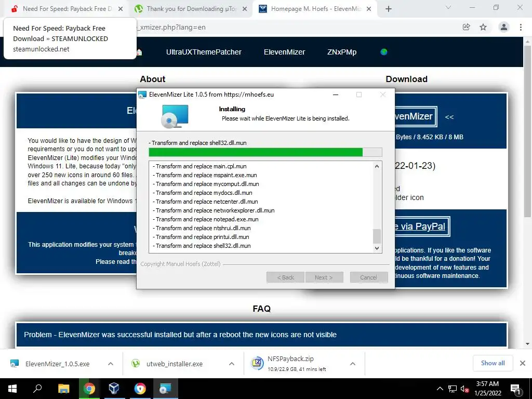The width and height of the screenshot is (532, 399).
Task: Click the Next button in installer
Action: pos(324,277)
